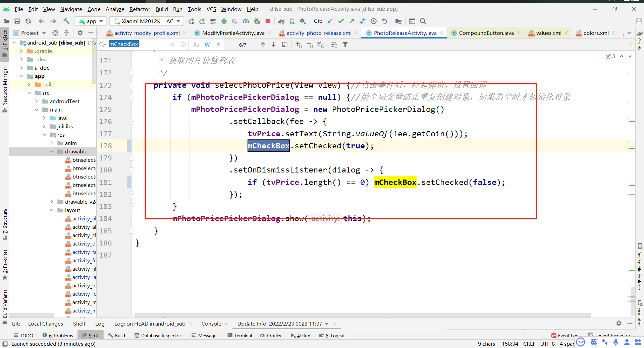644x348 pixels.
Task: Enable regex (.*) search mode
Action: (x=219, y=44)
